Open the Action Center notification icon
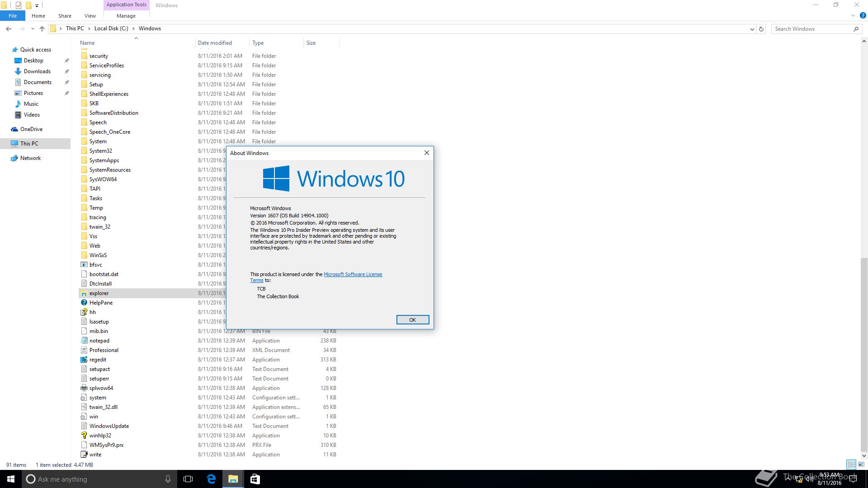This screenshot has width=868, height=488. [x=853, y=479]
